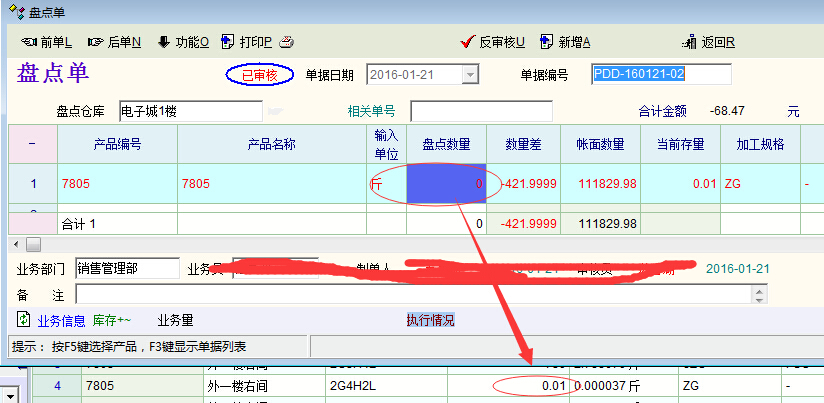Create new document with 新增

pyautogui.click(x=565, y=42)
